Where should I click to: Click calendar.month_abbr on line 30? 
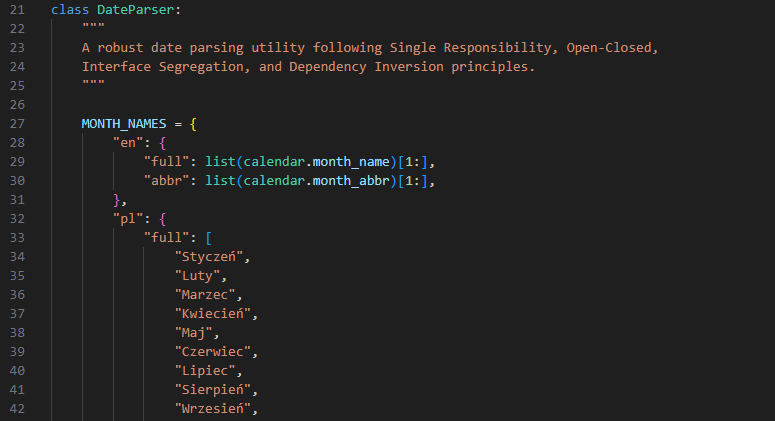(316, 181)
